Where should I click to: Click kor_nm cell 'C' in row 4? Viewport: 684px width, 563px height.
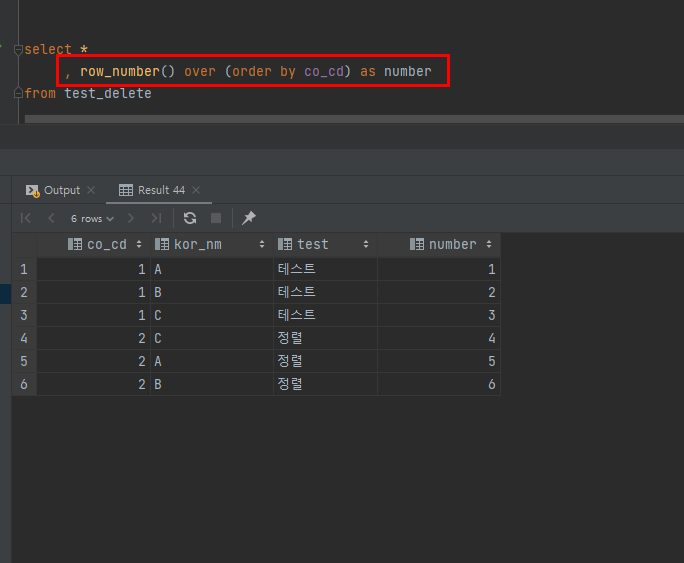click(x=212, y=338)
